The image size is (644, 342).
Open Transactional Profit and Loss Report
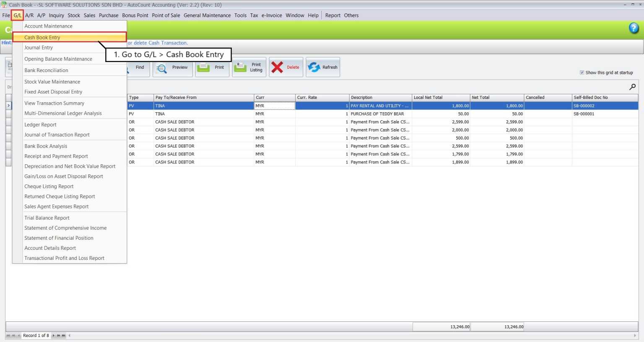70,258
